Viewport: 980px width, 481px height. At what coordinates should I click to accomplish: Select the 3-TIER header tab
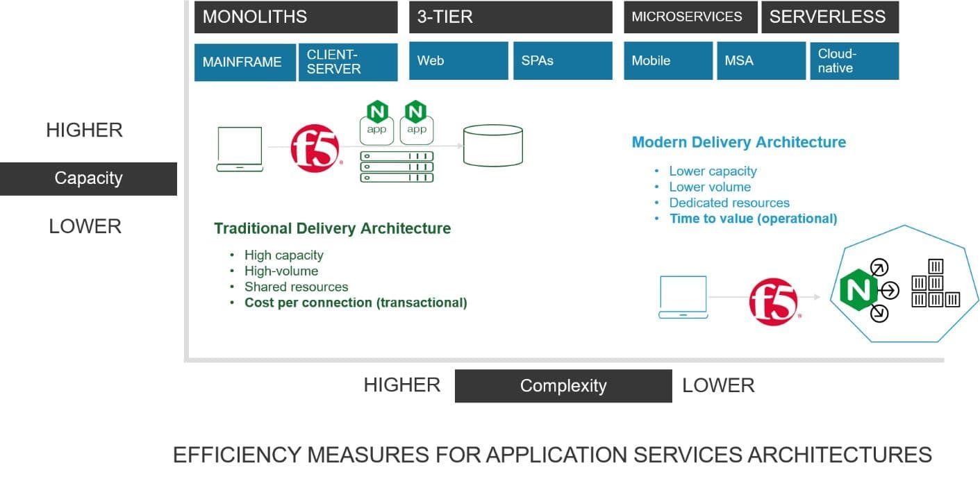tap(510, 17)
